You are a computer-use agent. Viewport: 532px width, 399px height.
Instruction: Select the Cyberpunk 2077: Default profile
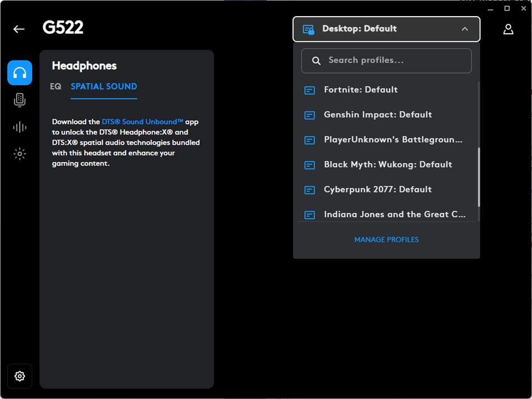pos(377,190)
